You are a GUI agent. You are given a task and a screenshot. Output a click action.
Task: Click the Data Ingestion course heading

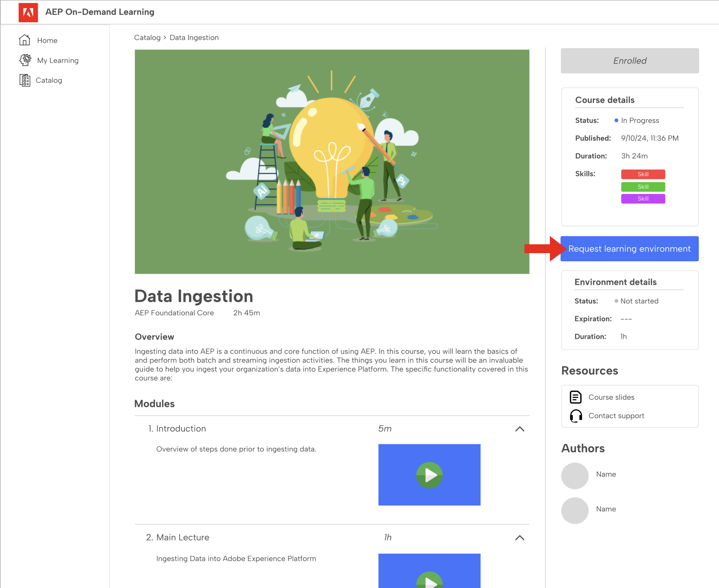coord(194,296)
